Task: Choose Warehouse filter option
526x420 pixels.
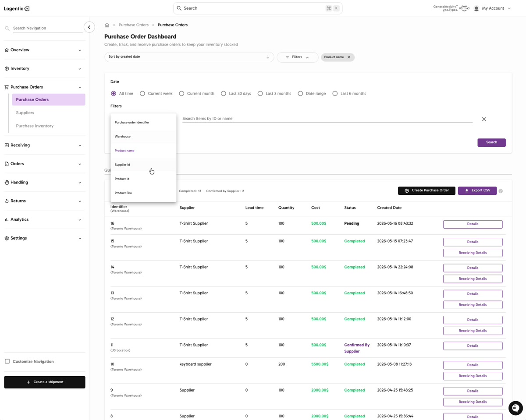Action: (x=143, y=137)
